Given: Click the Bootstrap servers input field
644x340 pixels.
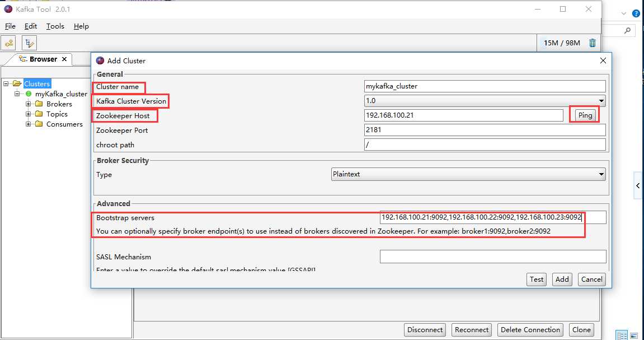Looking at the screenshot, I should 493,217.
